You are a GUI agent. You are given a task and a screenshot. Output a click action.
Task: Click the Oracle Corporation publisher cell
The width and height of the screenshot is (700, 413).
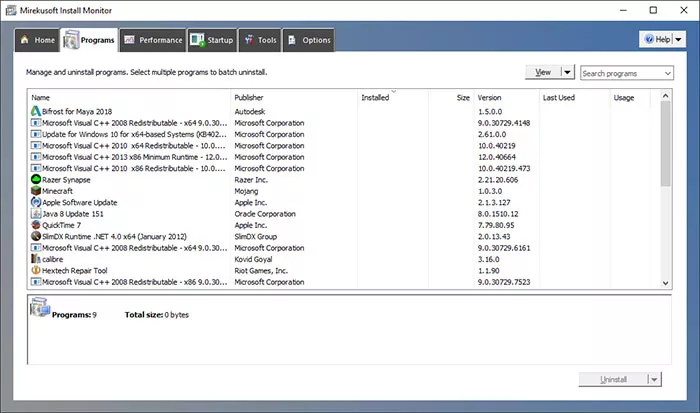click(265, 214)
